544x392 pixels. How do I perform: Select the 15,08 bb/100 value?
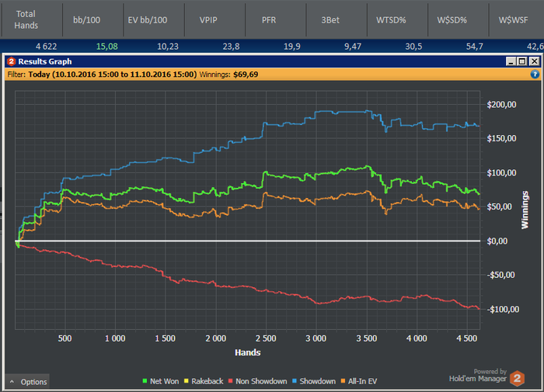pos(107,47)
